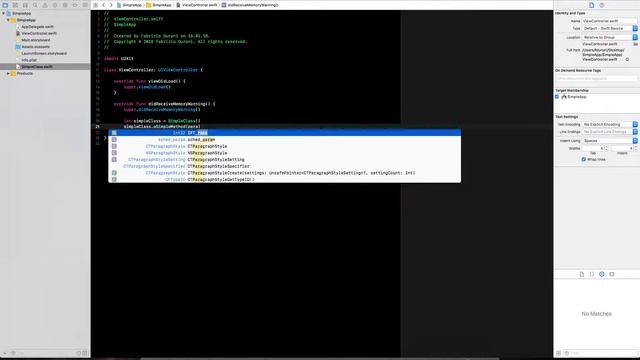The height and width of the screenshot is (360, 640).
Task: Select didReceiveMemoryWarning() breadcrumb
Action: pos(250,5)
